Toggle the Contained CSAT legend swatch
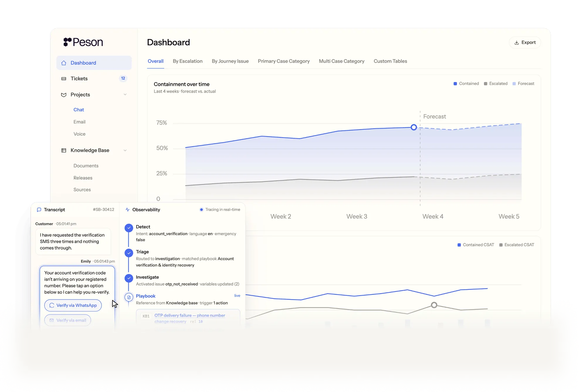The image size is (586, 392). 459,245
